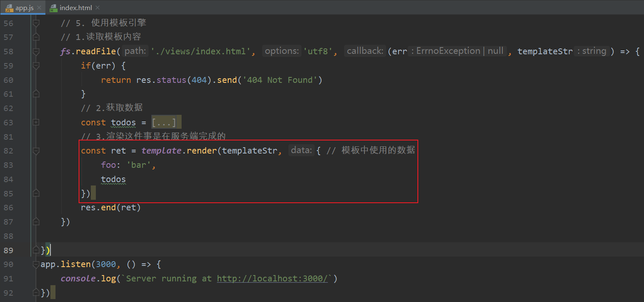The width and height of the screenshot is (644, 302).
Task: Click the 'data:' inlay hint on line 82
Action: [x=301, y=150]
